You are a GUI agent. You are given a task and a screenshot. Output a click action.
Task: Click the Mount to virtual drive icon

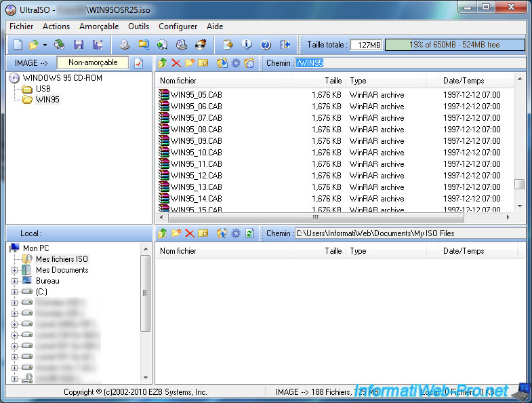tap(182, 45)
